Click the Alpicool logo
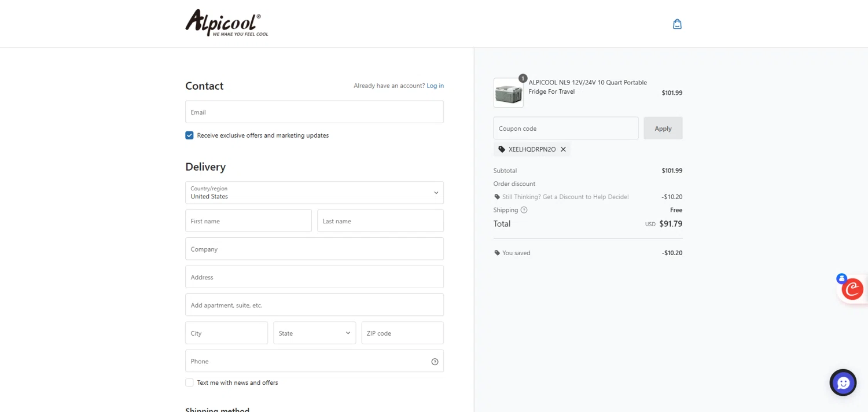This screenshot has width=868, height=412. pyautogui.click(x=227, y=23)
